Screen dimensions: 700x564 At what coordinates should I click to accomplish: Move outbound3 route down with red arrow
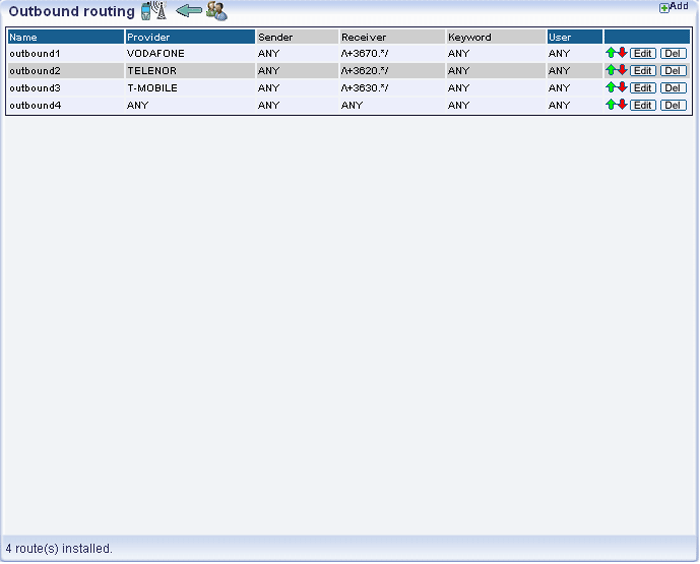(x=622, y=88)
